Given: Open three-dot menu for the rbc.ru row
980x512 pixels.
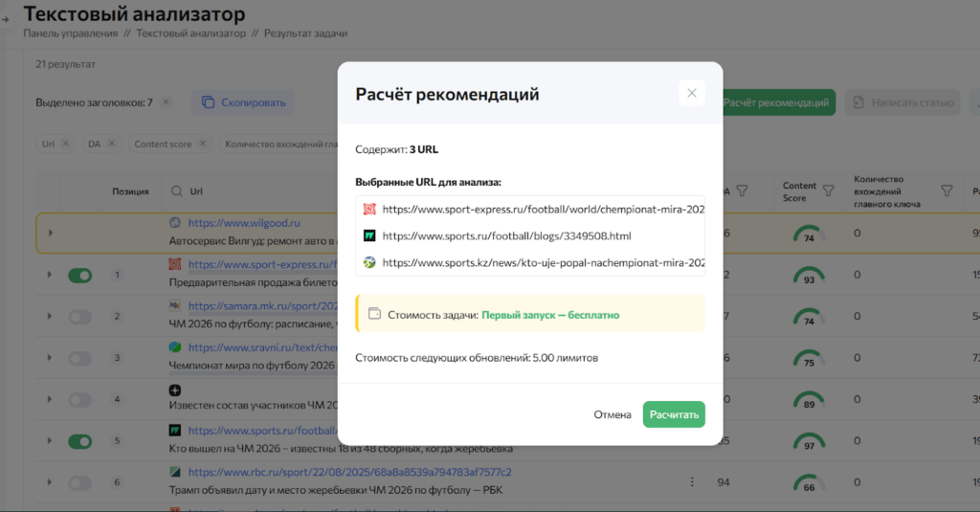Looking at the screenshot, I should pos(693,481).
